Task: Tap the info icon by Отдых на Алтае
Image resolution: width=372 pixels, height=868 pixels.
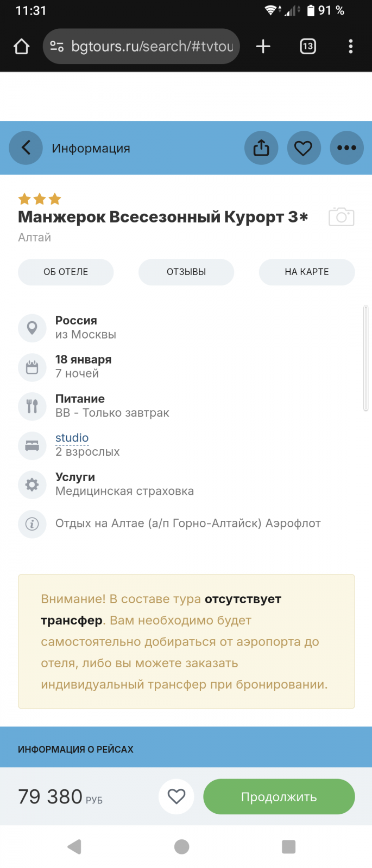Action: 32,524
